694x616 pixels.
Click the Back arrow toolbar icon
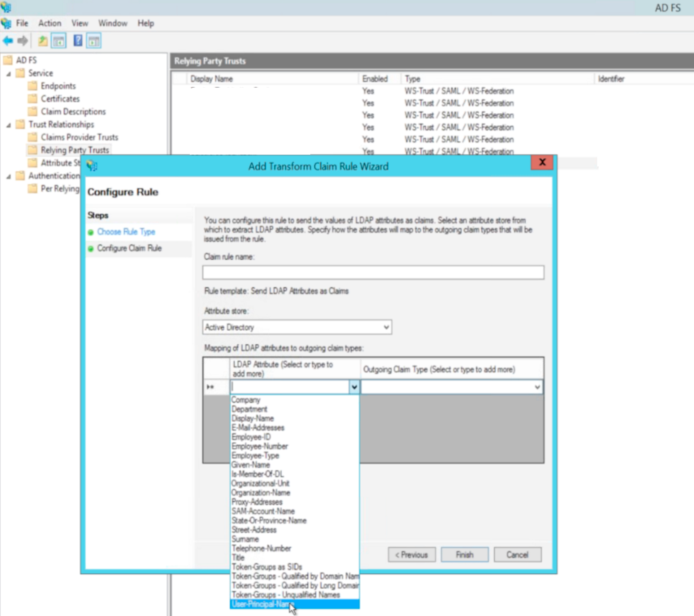click(8, 41)
